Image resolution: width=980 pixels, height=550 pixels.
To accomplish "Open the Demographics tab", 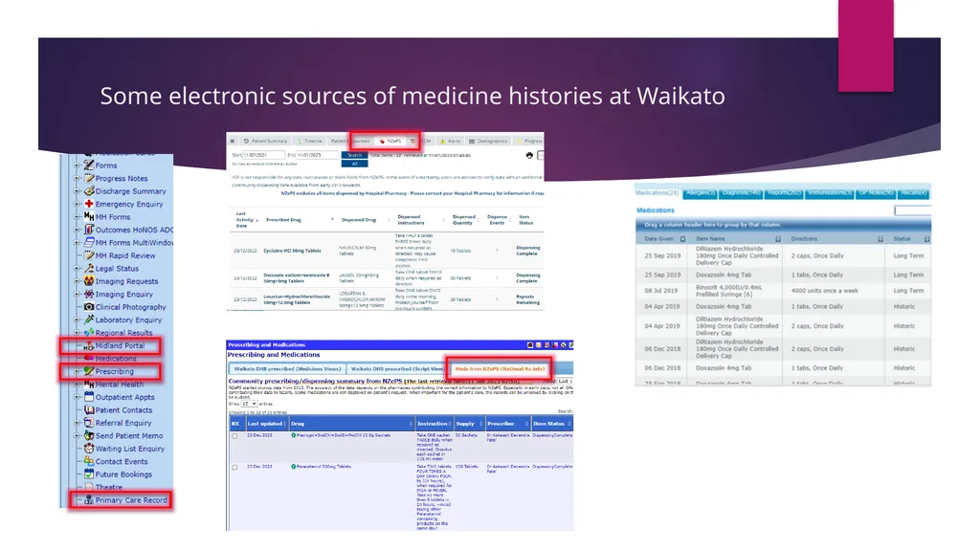I will (x=488, y=142).
